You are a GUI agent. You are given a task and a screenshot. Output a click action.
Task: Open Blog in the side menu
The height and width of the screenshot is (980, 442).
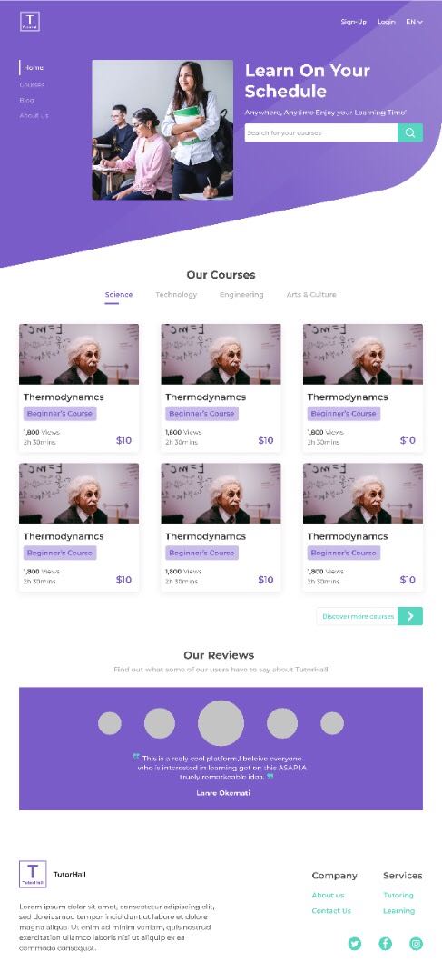click(x=27, y=100)
